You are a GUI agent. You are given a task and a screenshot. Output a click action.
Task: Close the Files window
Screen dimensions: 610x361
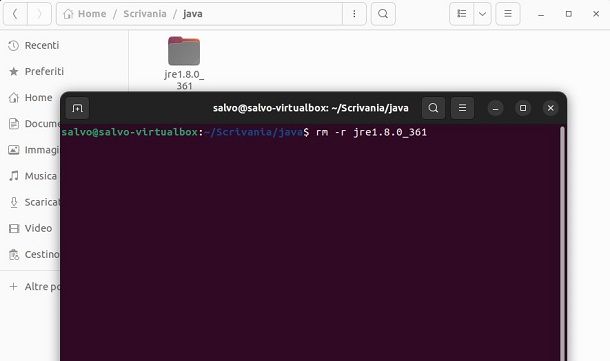[x=596, y=14]
